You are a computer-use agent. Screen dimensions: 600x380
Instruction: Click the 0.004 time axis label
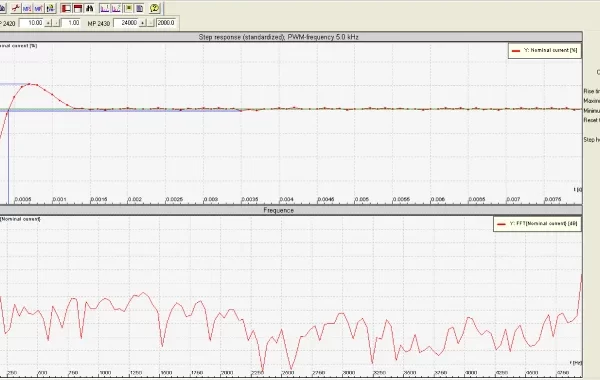point(286,199)
